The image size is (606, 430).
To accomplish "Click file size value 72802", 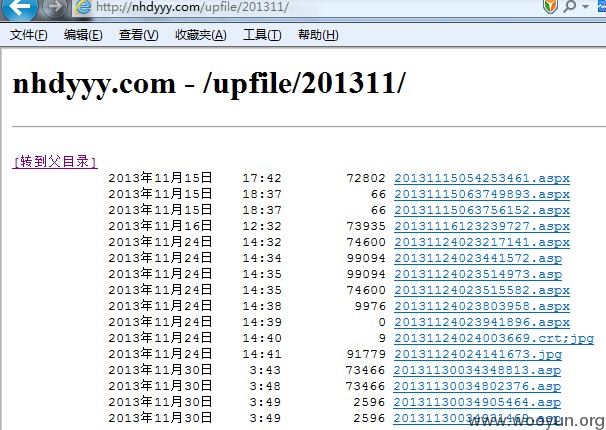I will pos(366,178).
